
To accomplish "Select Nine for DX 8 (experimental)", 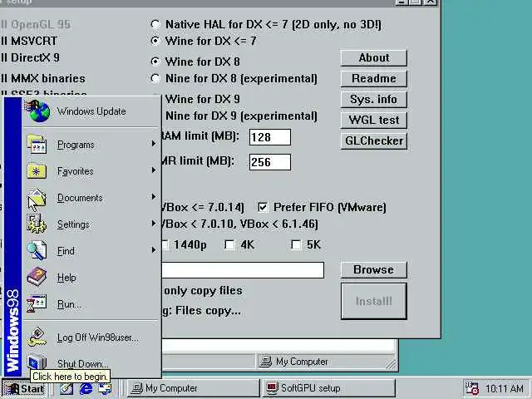I will pyautogui.click(x=155, y=78).
